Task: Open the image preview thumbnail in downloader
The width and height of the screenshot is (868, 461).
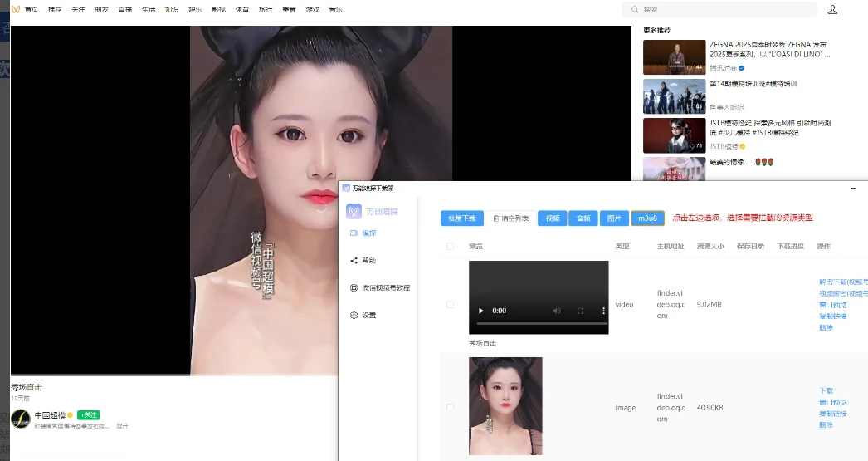Action: (505, 406)
